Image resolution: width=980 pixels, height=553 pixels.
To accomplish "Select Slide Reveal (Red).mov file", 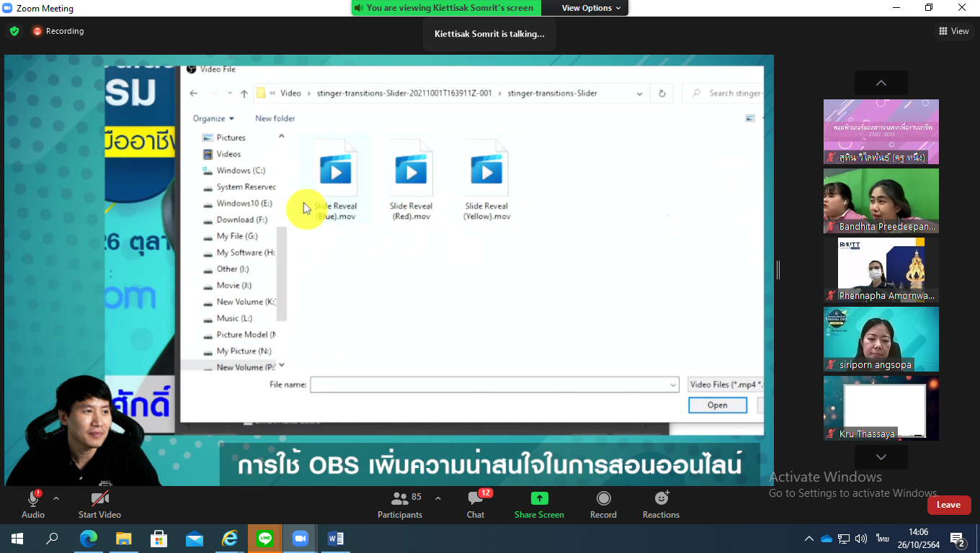I will click(x=411, y=180).
